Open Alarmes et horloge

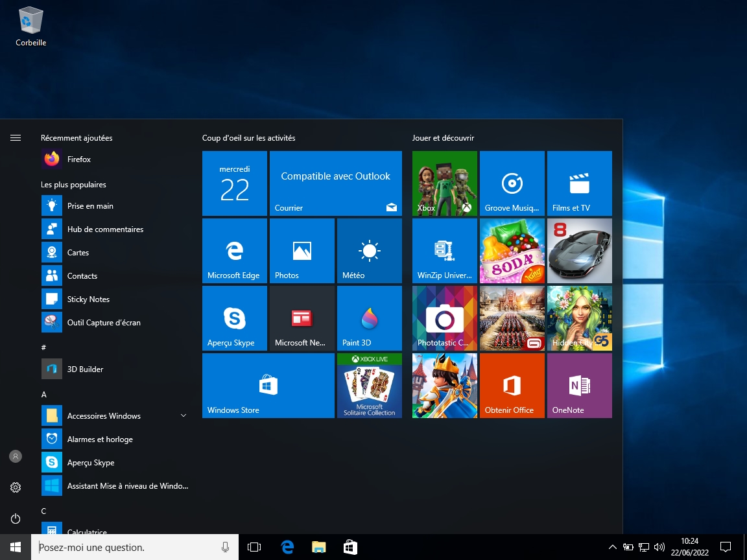(x=114, y=439)
